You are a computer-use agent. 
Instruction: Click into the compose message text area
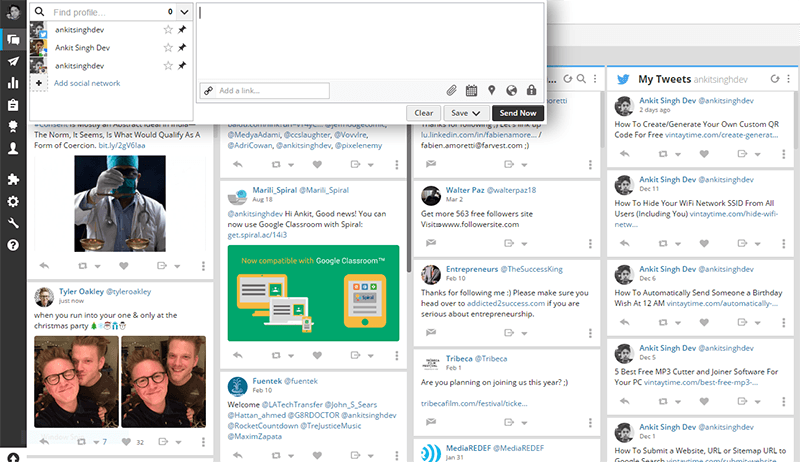(x=370, y=42)
